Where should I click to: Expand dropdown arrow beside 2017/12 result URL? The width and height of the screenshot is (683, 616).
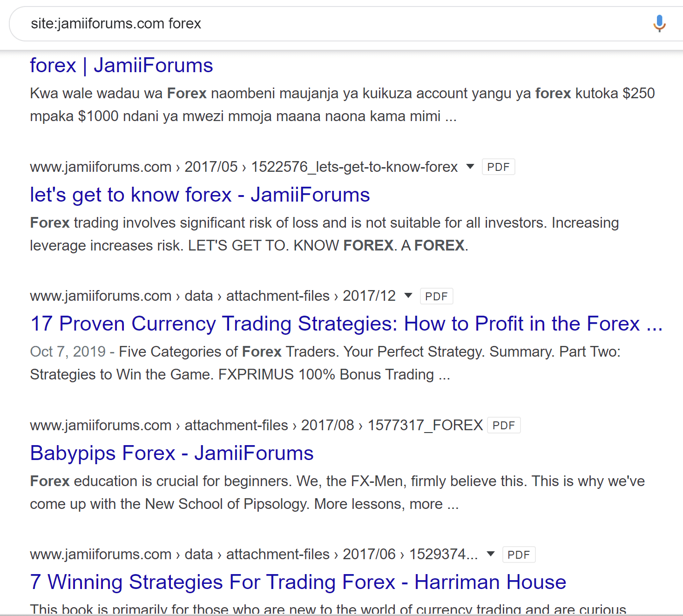coord(408,295)
